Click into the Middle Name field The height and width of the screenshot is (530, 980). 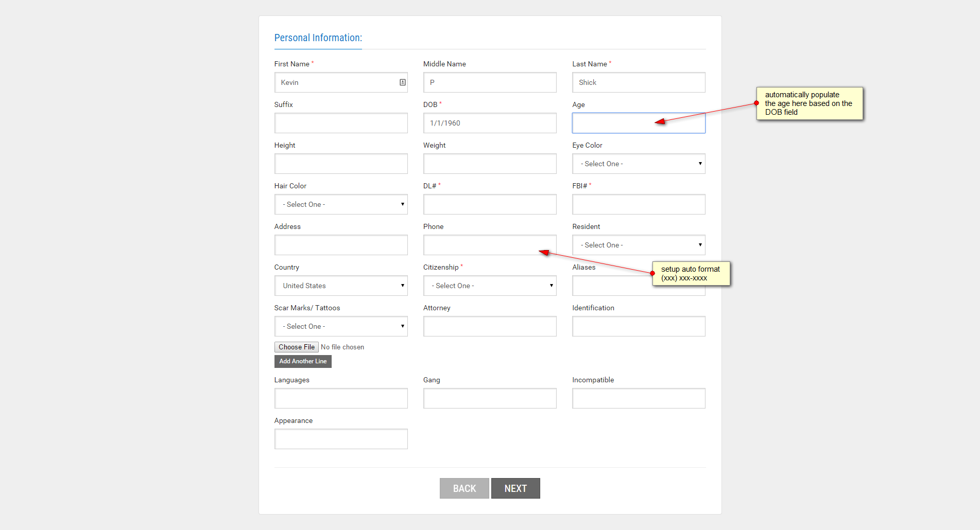[489, 82]
